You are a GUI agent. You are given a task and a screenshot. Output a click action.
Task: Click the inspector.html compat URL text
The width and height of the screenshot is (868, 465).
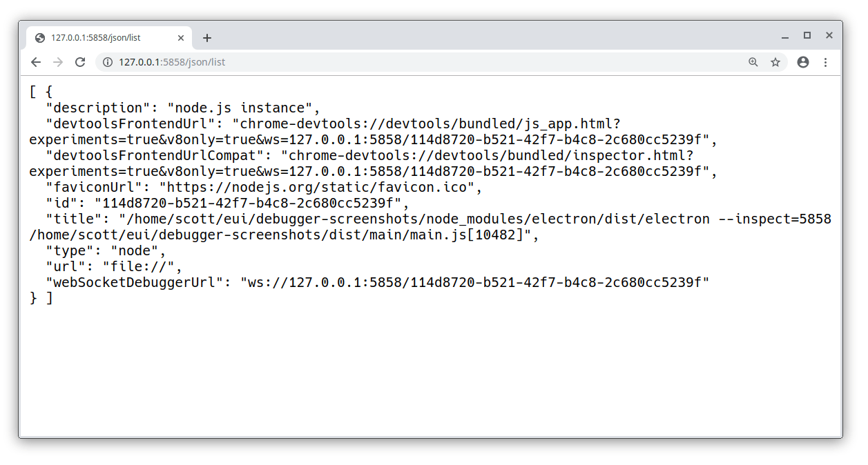point(490,156)
